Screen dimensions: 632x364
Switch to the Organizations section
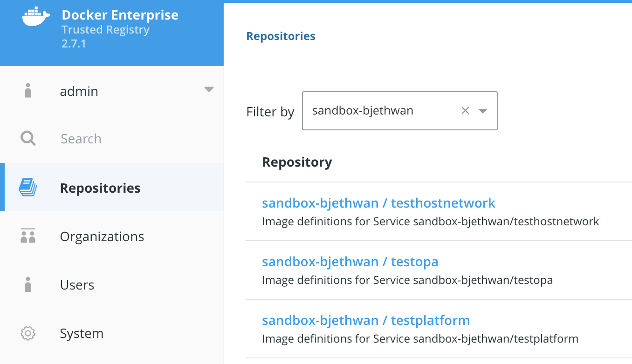click(x=102, y=236)
